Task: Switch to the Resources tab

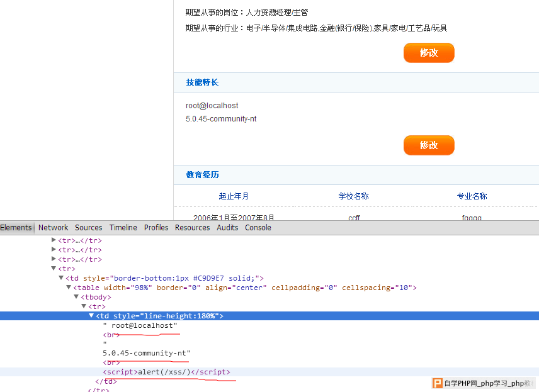Action: (x=192, y=227)
